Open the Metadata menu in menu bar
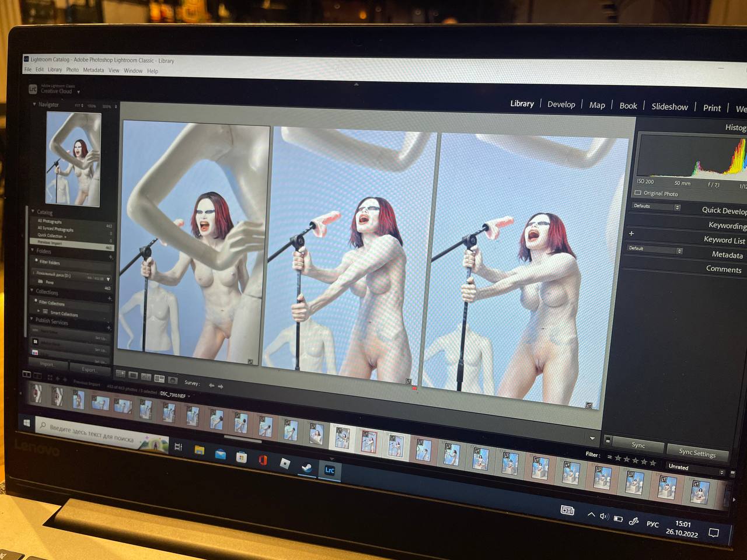The height and width of the screenshot is (560, 747). [x=93, y=70]
